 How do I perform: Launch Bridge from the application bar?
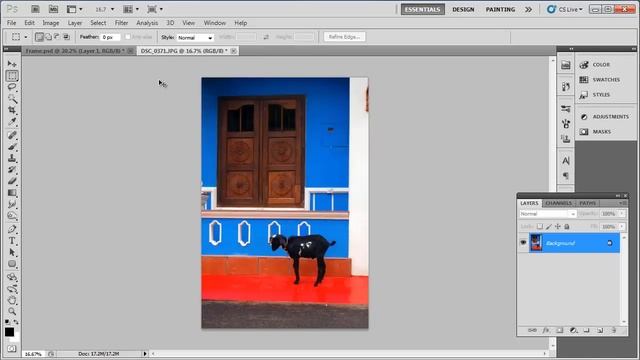35,9
